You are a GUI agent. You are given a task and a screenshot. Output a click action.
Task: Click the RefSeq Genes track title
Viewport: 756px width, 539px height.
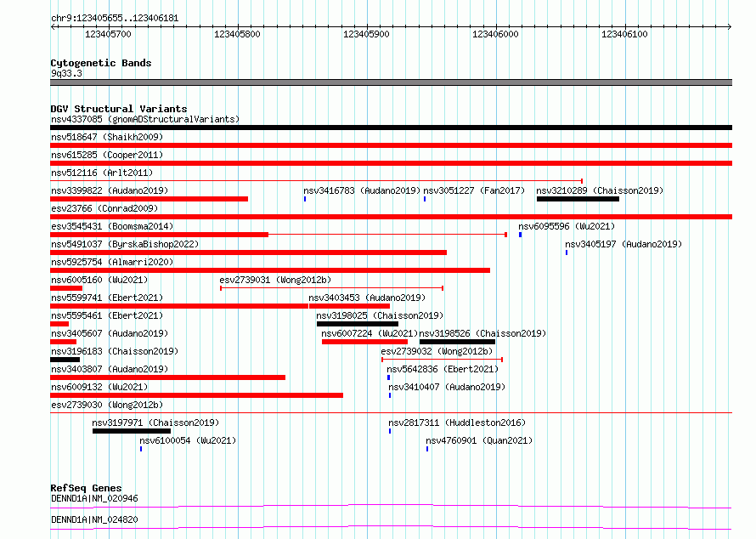[86, 488]
